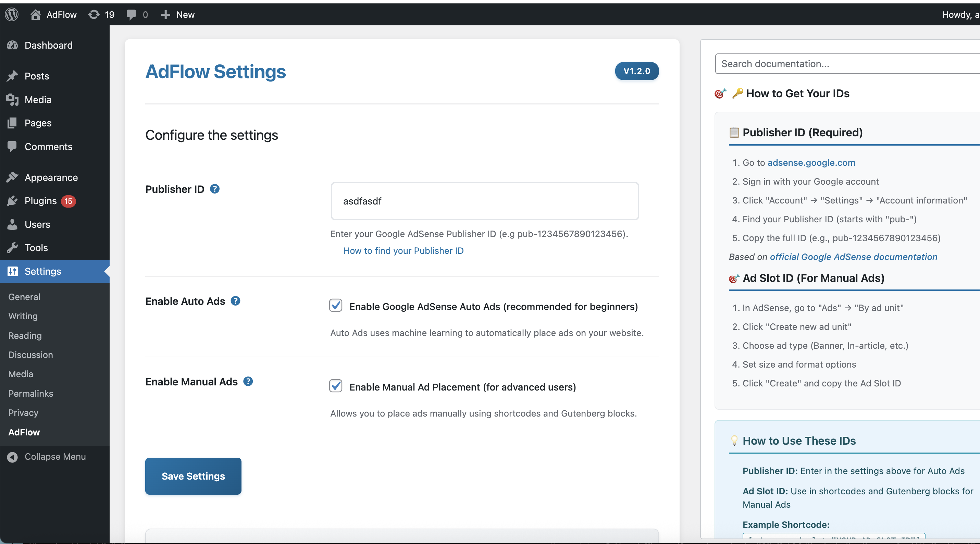Open the WordPress logo menu

12,14
